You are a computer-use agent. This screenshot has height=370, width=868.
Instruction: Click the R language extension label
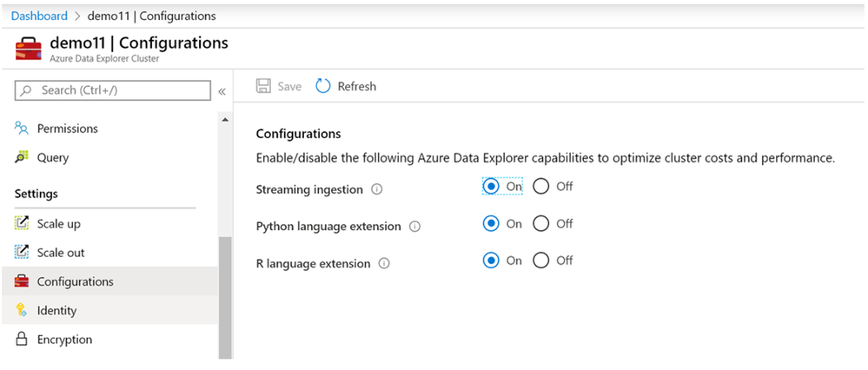[x=314, y=264]
